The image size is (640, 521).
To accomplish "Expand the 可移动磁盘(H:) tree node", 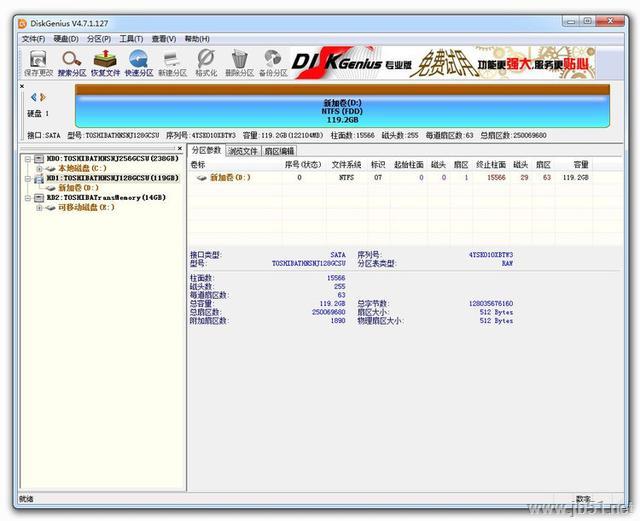I will click(39, 208).
